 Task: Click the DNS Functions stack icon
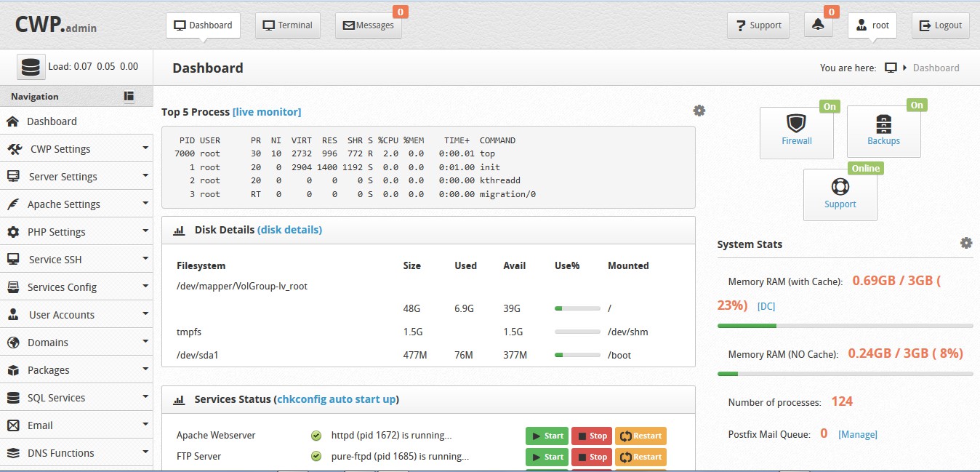[13, 453]
